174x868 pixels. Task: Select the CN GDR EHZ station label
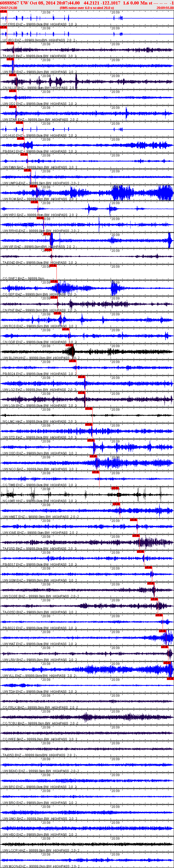pyautogui.click(x=40, y=342)
